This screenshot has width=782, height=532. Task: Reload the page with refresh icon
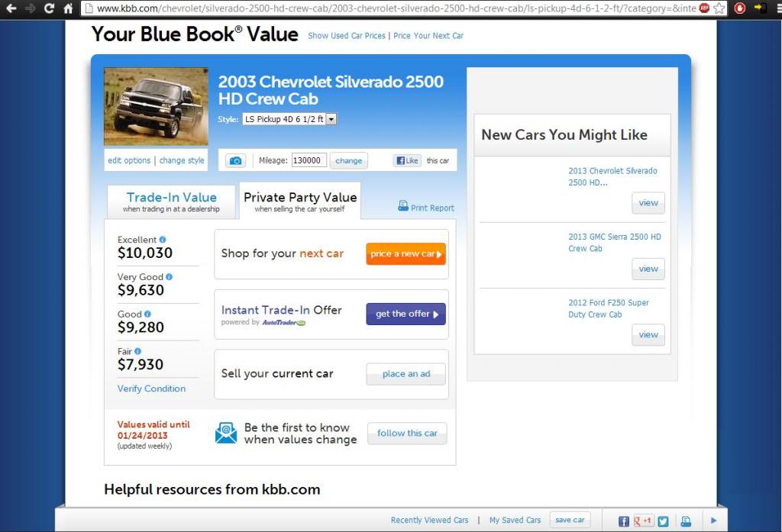49,8
